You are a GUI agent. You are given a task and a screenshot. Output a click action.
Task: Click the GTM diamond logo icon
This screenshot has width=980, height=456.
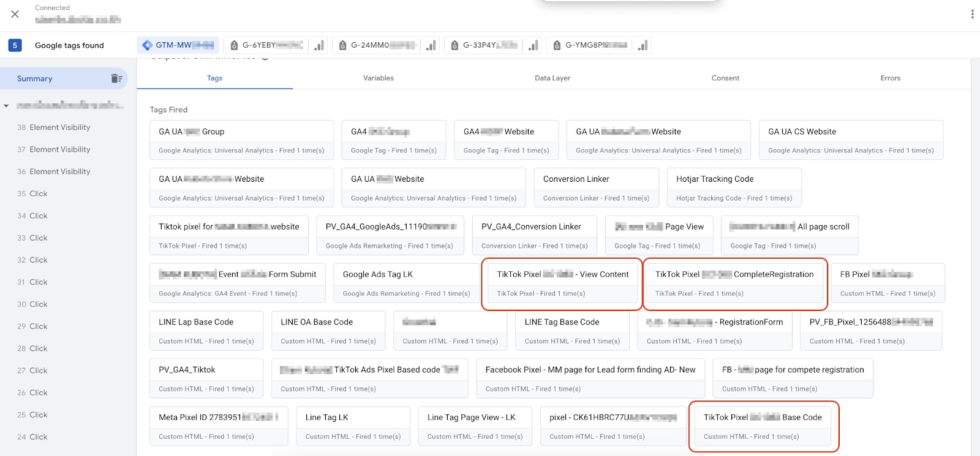coord(147,45)
